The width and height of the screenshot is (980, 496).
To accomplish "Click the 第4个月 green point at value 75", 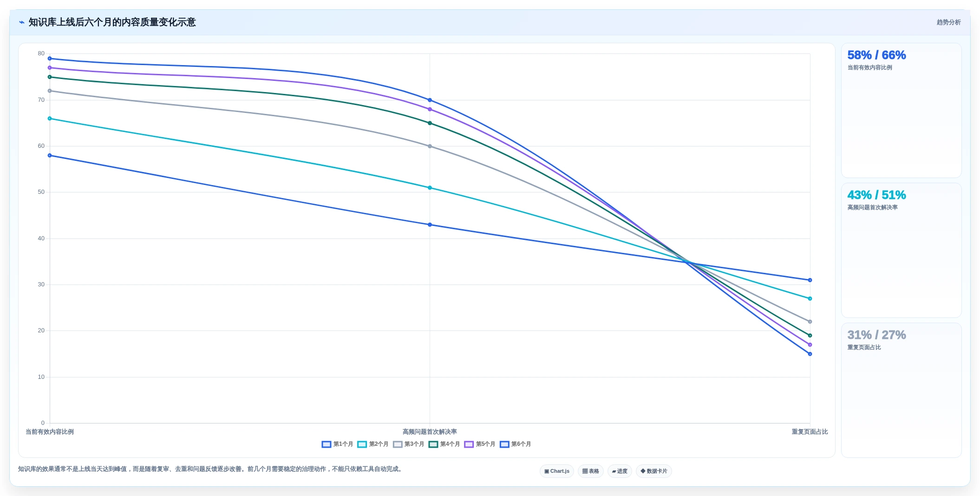I will coord(50,77).
